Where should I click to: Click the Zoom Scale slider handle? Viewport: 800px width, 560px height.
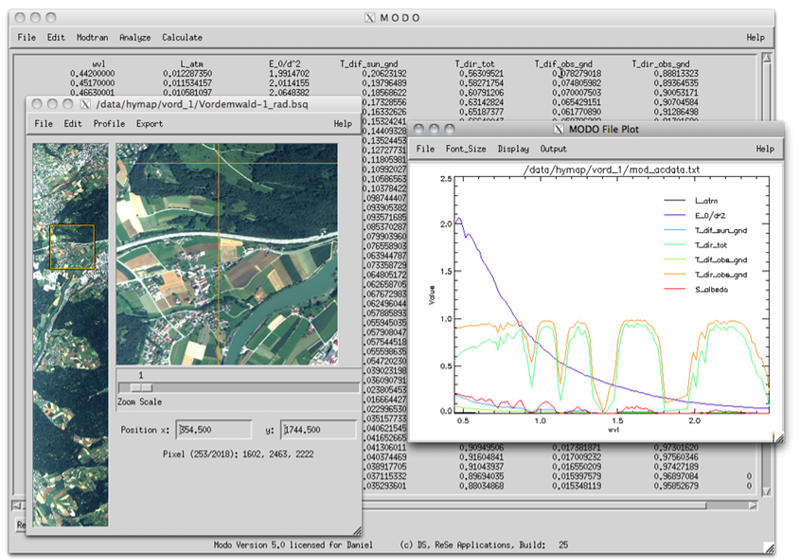click(142, 388)
